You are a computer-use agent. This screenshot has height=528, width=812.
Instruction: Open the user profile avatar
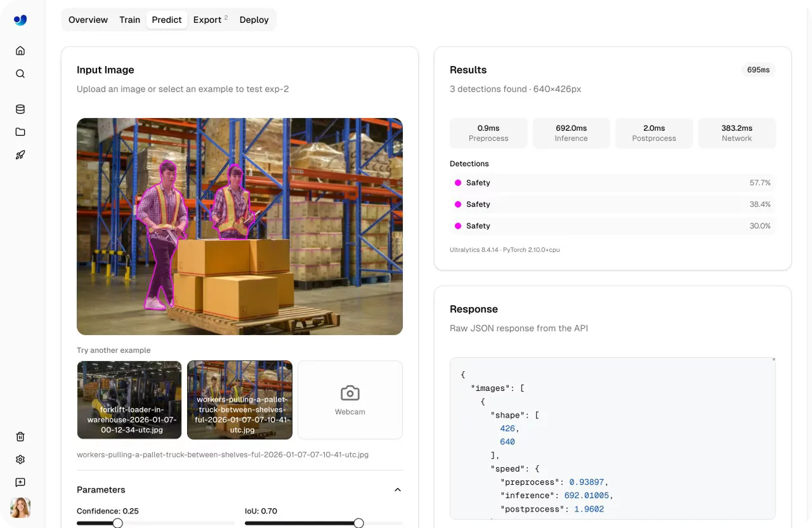(20, 508)
